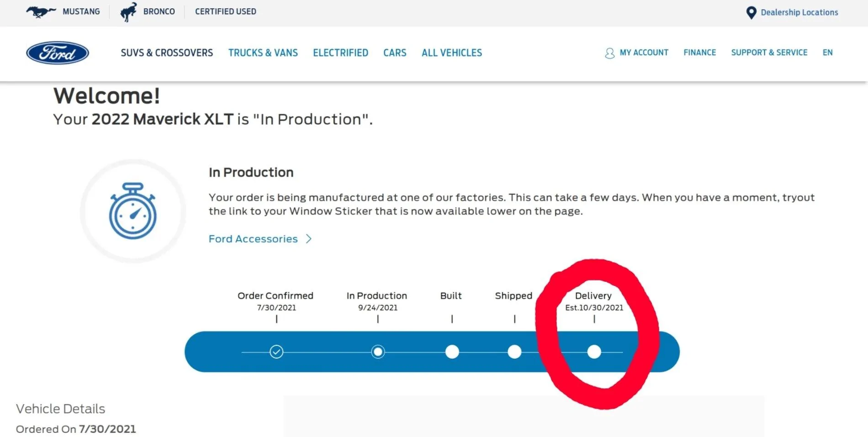868x437 pixels.
Task: Click the chevron next to Ford Accessories
Action: [309, 239]
